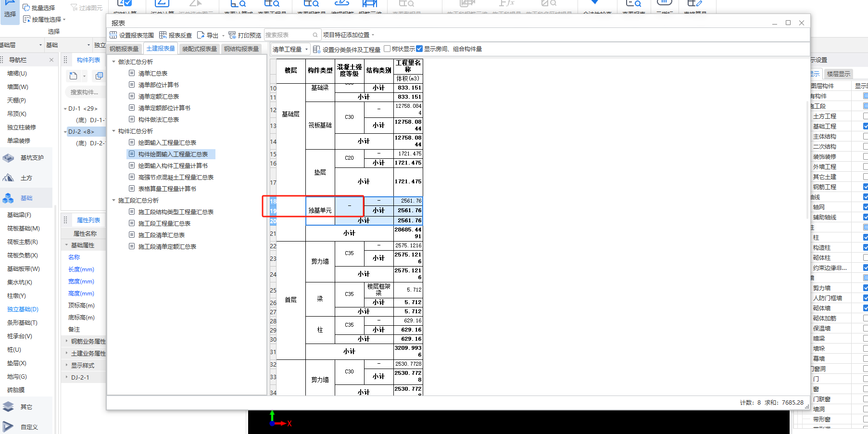
Task: Toggle 显示房间、组合构件量 checkbox
Action: point(419,49)
